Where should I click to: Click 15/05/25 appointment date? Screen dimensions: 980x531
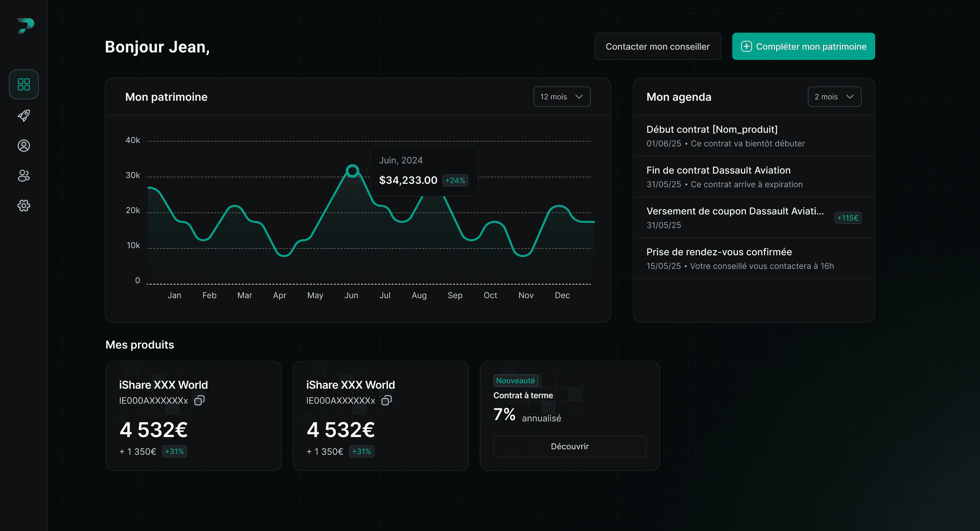664,266
